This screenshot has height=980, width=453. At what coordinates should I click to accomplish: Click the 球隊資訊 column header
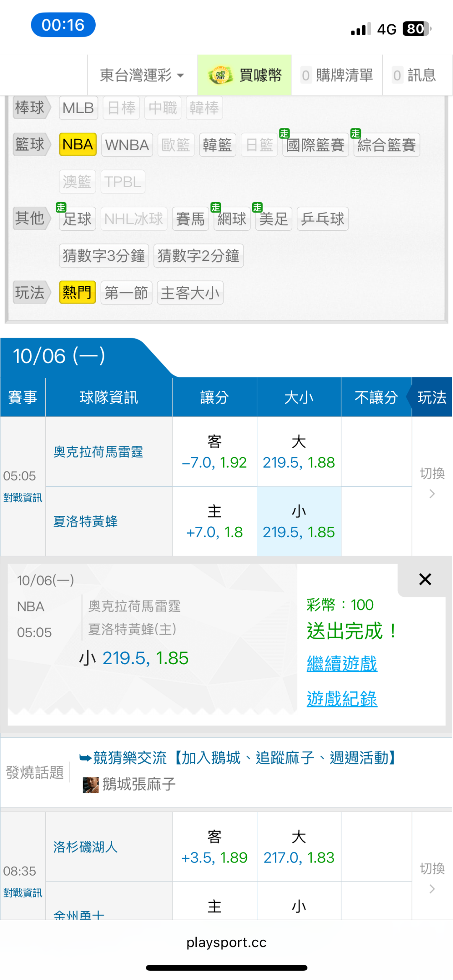[109, 397]
